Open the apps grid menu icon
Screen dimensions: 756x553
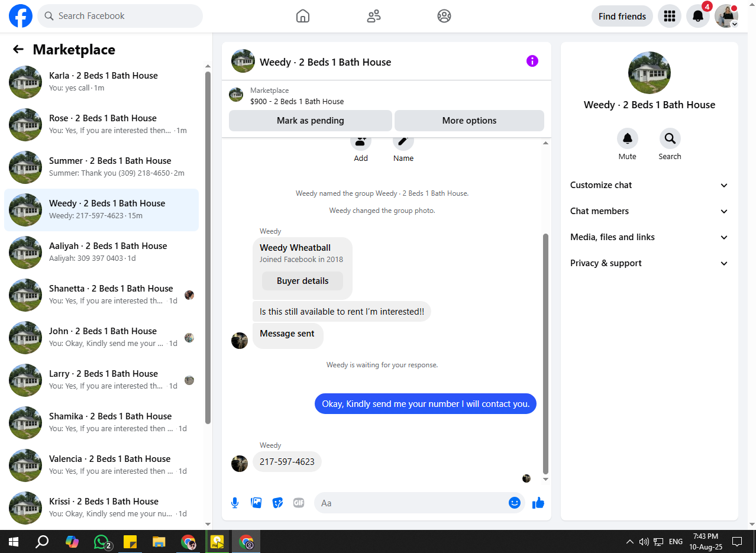670,16
